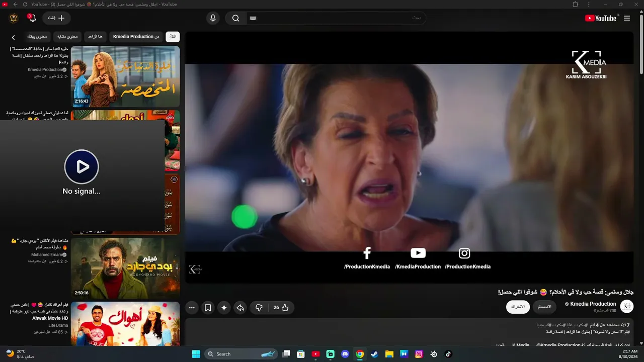The height and width of the screenshot is (362, 644).
Task: Open Kmedia Production channel avatar
Action: tap(627, 306)
